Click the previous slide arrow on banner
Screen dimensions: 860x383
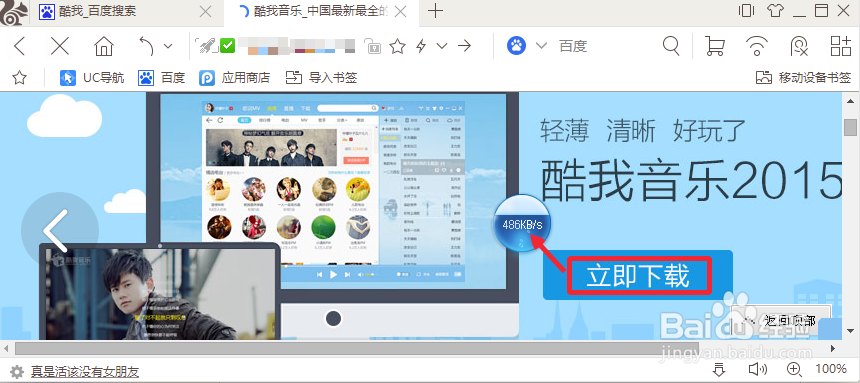[59, 230]
